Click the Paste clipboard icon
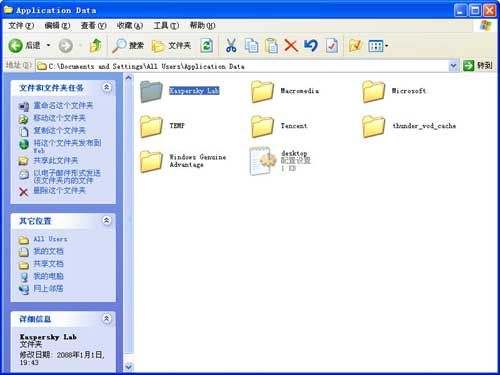This screenshot has height=375, width=500. 271,46
